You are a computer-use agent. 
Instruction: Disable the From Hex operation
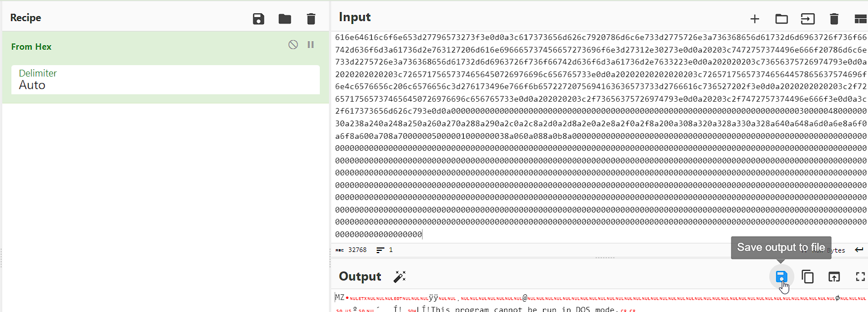coord(293,45)
